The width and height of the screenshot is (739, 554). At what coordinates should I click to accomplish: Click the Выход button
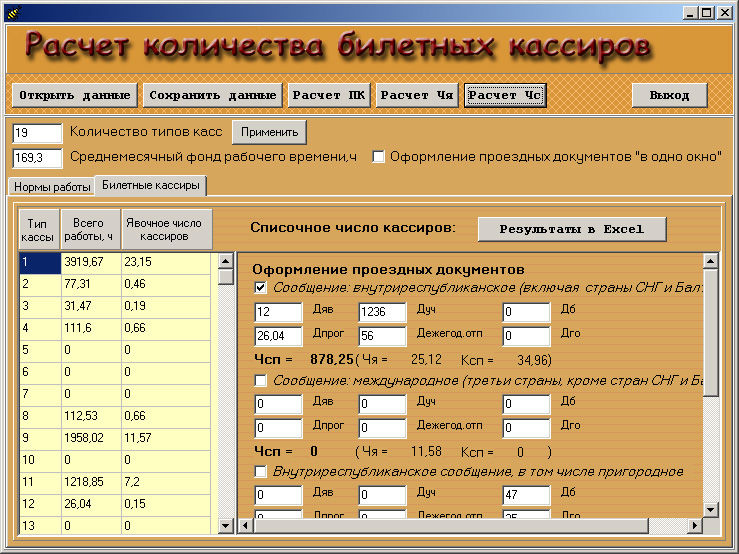(669, 95)
